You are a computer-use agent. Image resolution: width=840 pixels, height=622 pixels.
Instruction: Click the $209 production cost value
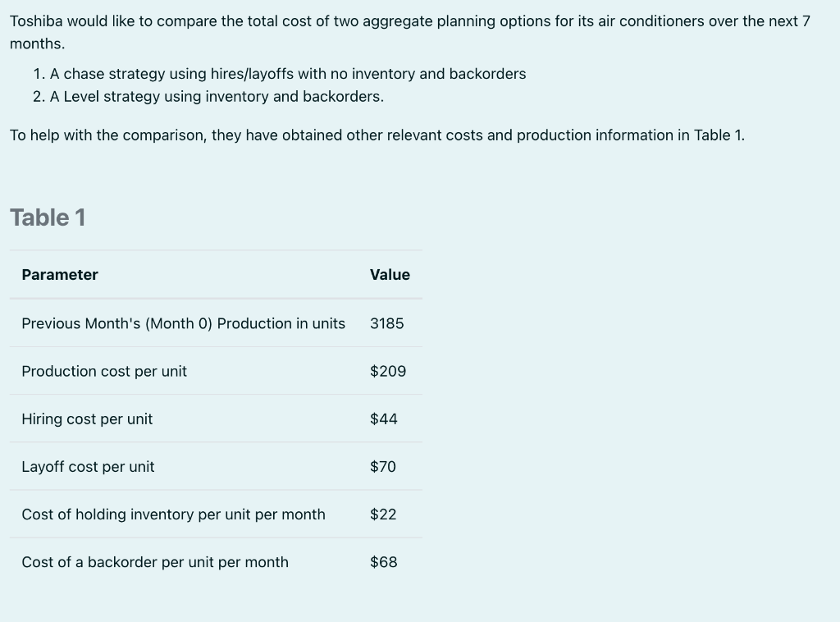tap(388, 371)
